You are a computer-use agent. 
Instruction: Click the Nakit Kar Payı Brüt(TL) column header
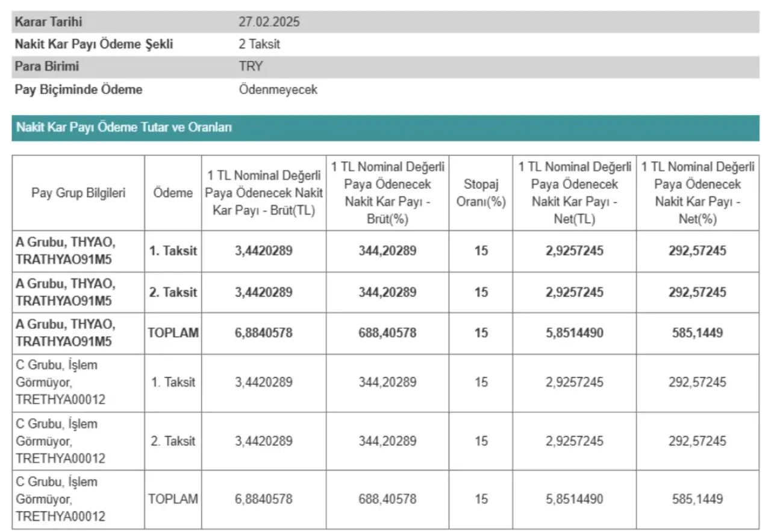[x=264, y=193]
